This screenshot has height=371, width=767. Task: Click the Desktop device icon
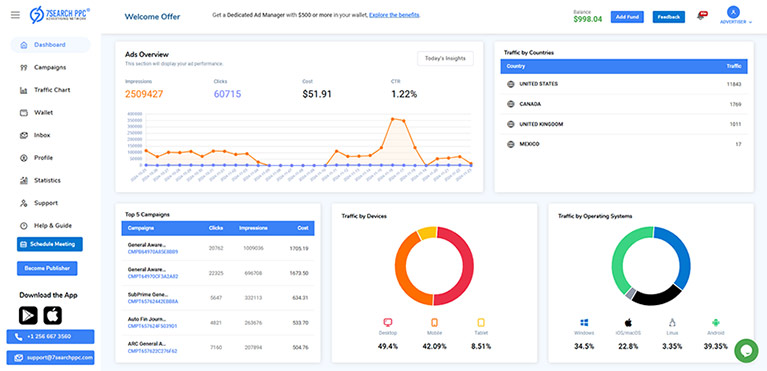(388, 323)
